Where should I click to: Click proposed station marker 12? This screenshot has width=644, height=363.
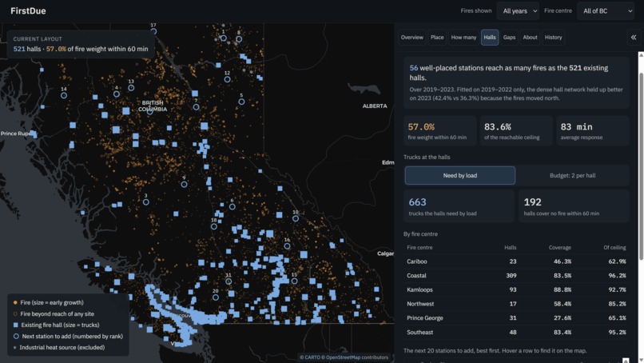tap(227, 79)
